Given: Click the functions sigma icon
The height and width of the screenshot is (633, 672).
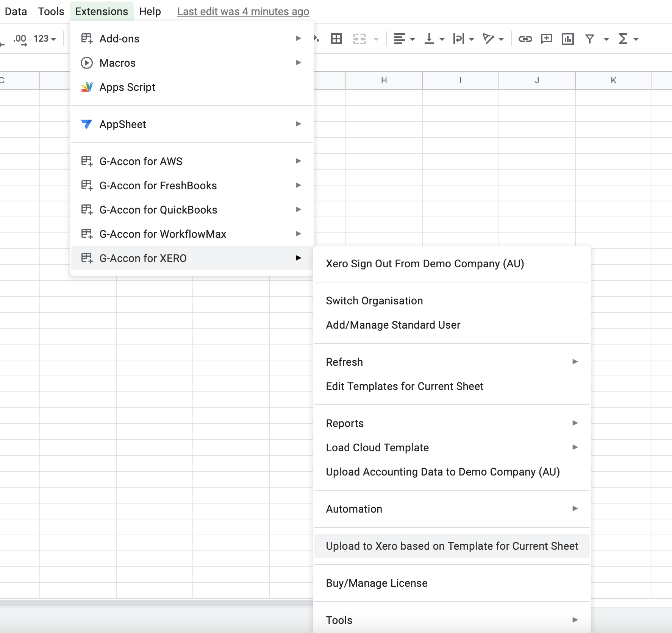Looking at the screenshot, I should [623, 39].
